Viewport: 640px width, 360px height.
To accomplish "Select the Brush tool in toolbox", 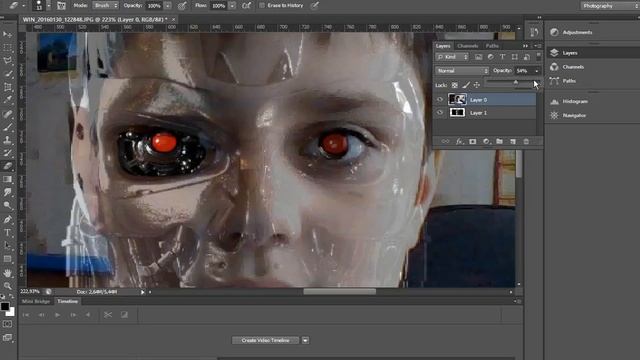I will coord(7,127).
